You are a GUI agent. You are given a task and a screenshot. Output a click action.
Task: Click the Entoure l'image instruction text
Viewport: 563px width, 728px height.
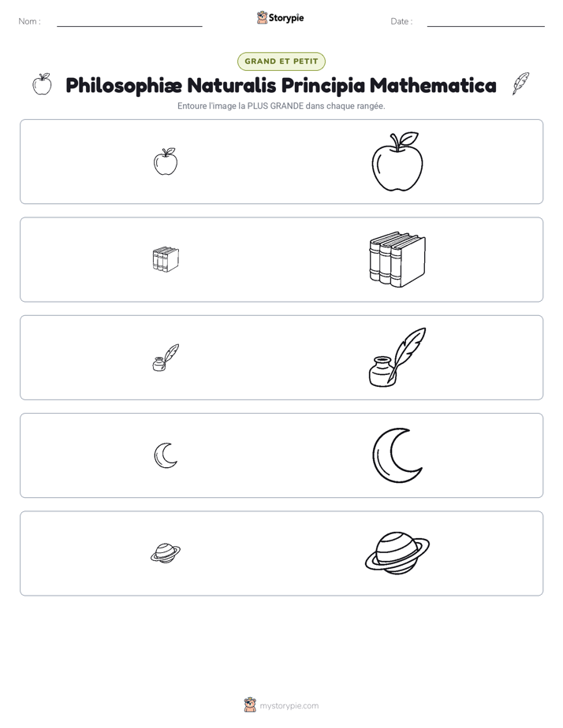coord(281,106)
